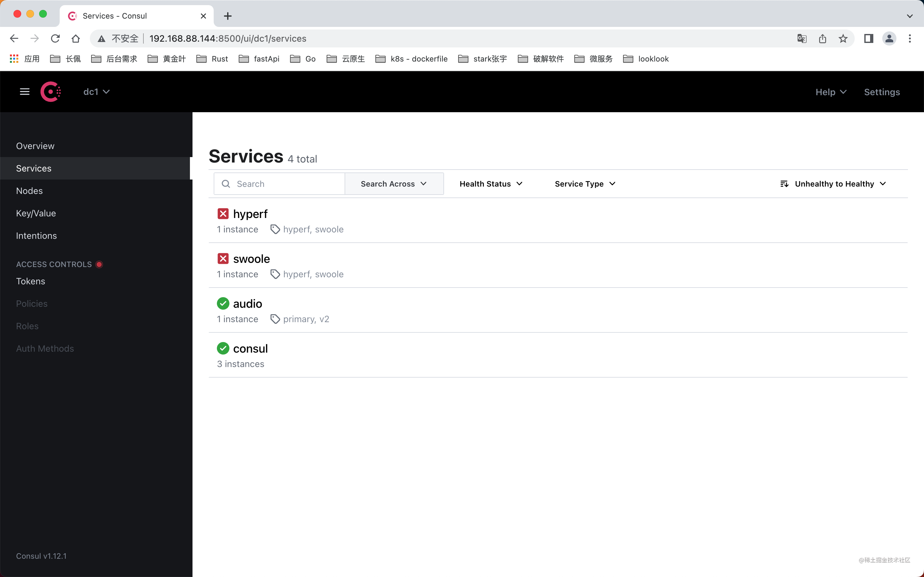Expand the Service Type dropdown filter

[584, 183]
